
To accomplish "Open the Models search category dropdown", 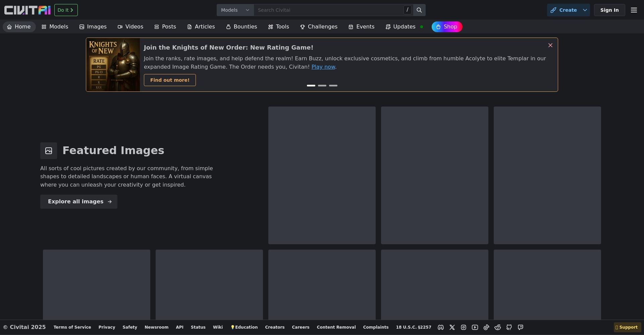I will 235,10.
